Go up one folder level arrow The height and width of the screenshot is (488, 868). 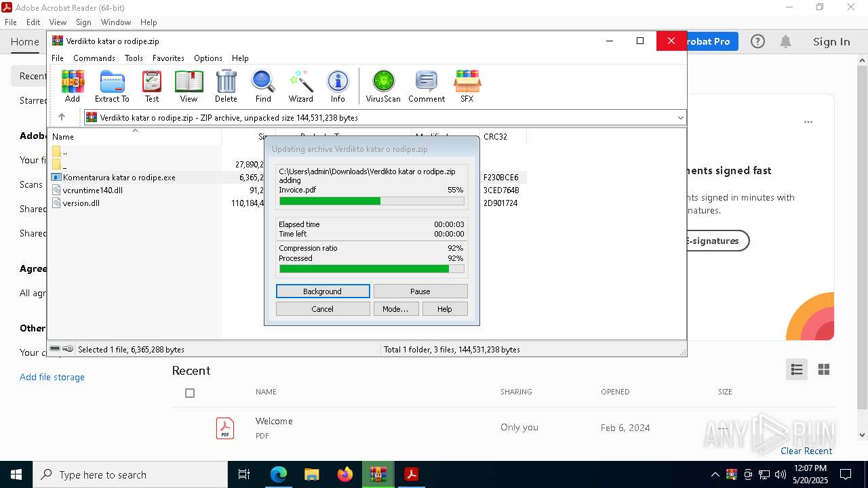(x=62, y=117)
